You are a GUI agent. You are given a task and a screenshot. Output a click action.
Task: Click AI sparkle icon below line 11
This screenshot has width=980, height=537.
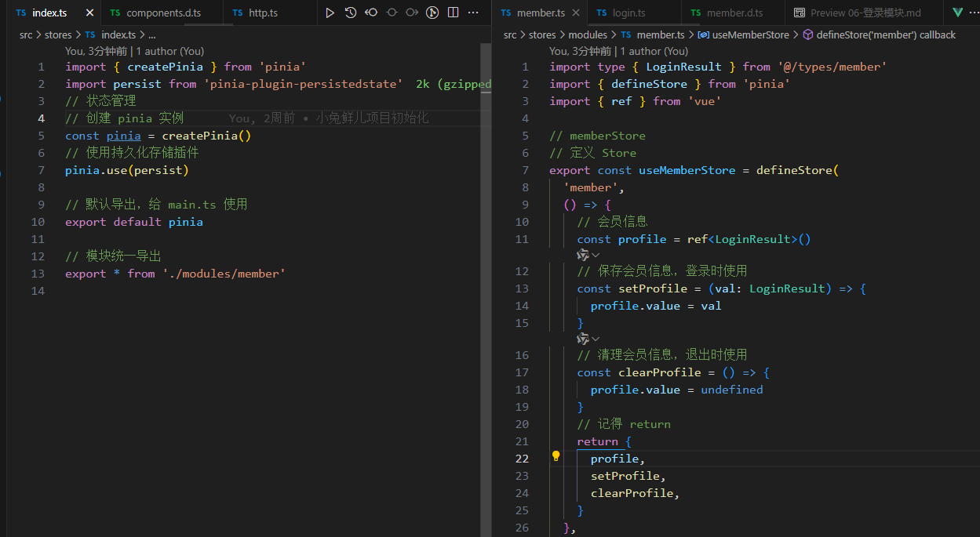(x=582, y=255)
